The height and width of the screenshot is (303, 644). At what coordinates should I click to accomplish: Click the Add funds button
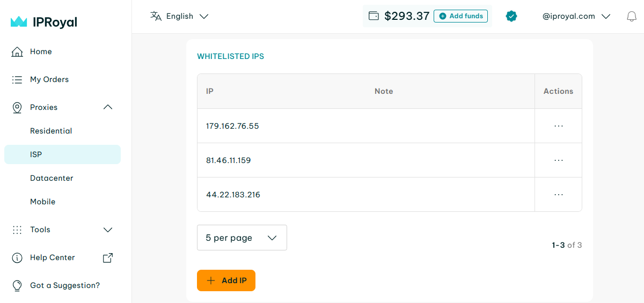point(460,16)
